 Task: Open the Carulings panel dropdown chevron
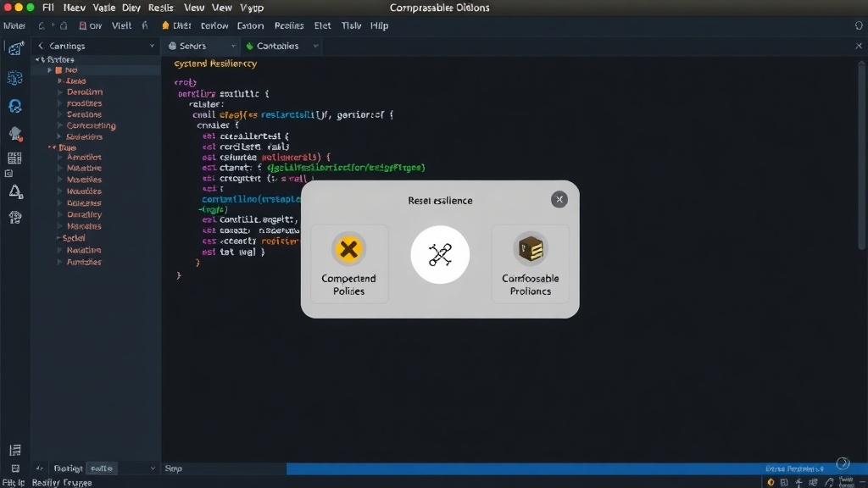152,46
